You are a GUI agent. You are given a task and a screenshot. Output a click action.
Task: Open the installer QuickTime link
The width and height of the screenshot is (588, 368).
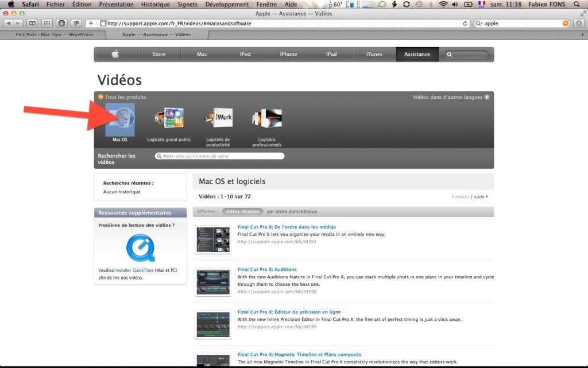coord(134,270)
